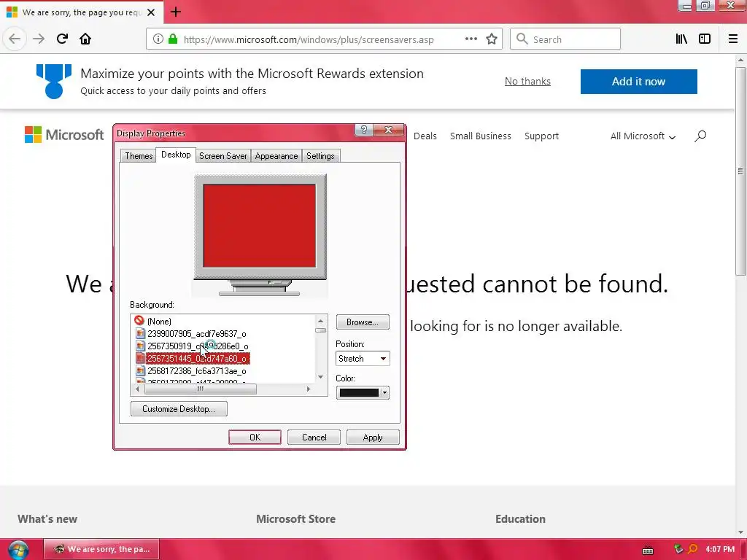Click the horizontal scrollbar thumb in list

coord(200,389)
